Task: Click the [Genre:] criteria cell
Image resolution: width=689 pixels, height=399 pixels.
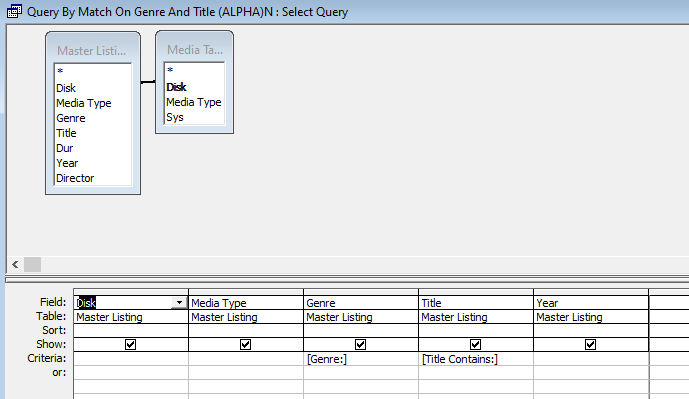Action: pyautogui.click(x=361, y=359)
